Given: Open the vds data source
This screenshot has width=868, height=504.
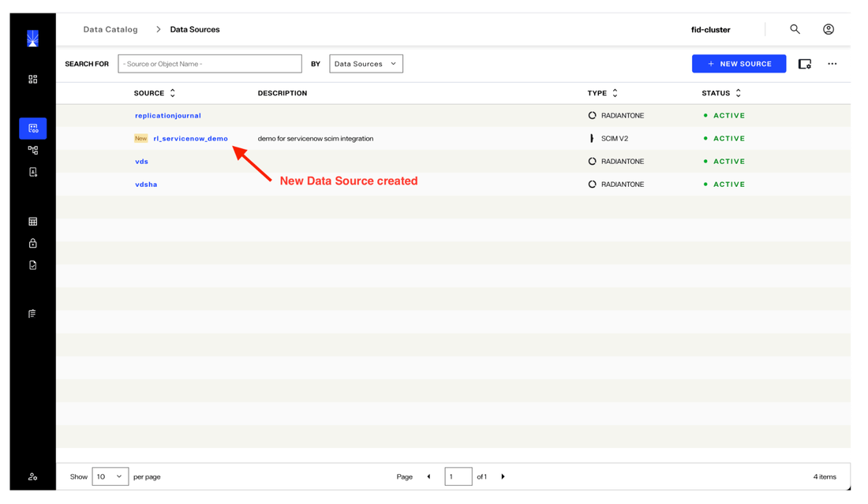Looking at the screenshot, I should click(142, 162).
